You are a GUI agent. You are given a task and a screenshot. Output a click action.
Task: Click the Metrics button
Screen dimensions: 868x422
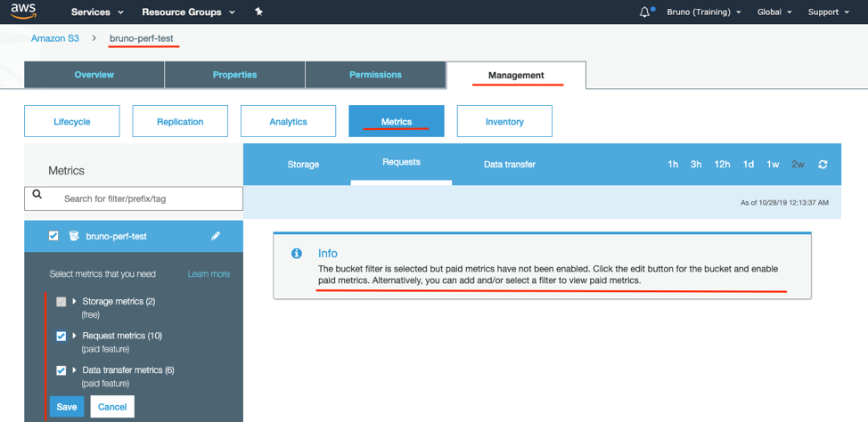point(397,121)
